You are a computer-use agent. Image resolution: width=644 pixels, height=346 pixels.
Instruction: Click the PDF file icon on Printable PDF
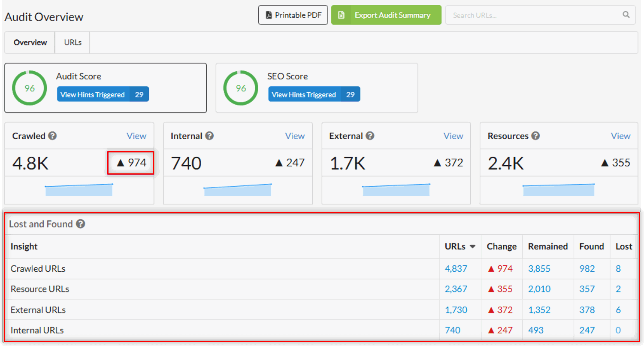(269, 15)
